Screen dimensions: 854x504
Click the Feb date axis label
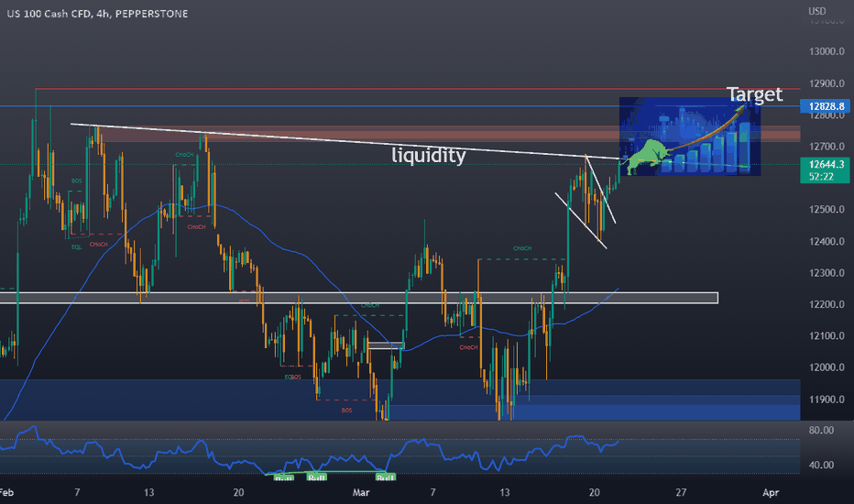pos(6,493)
